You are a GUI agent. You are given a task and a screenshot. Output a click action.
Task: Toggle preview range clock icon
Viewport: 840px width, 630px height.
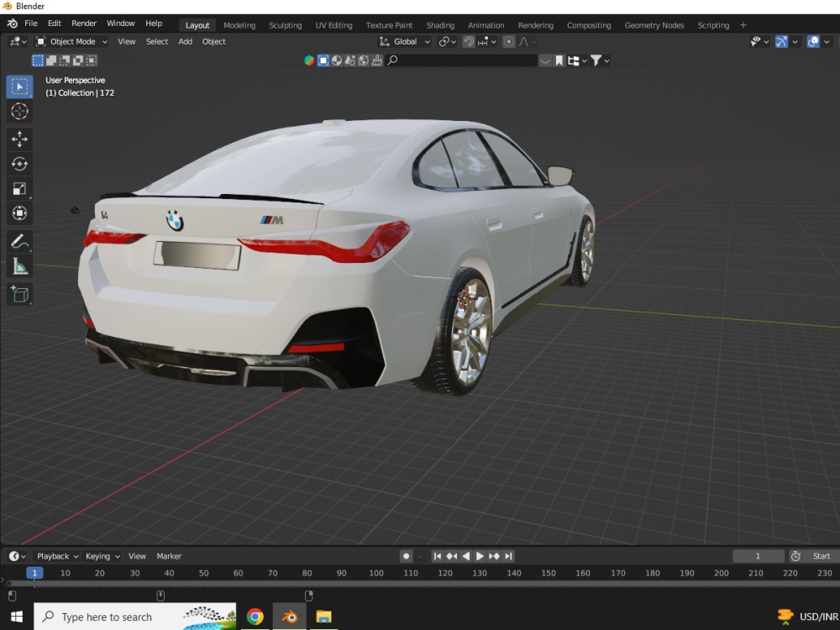click(795, 556)
